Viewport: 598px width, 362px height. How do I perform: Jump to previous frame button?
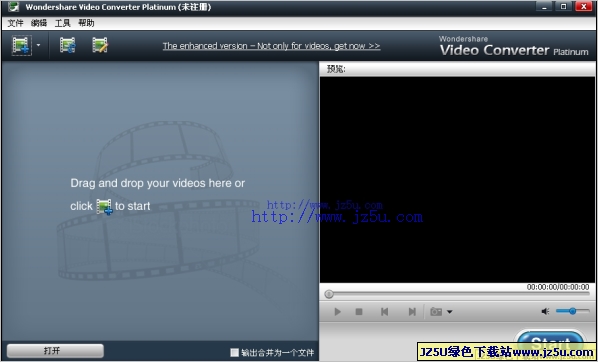point(384,312)
